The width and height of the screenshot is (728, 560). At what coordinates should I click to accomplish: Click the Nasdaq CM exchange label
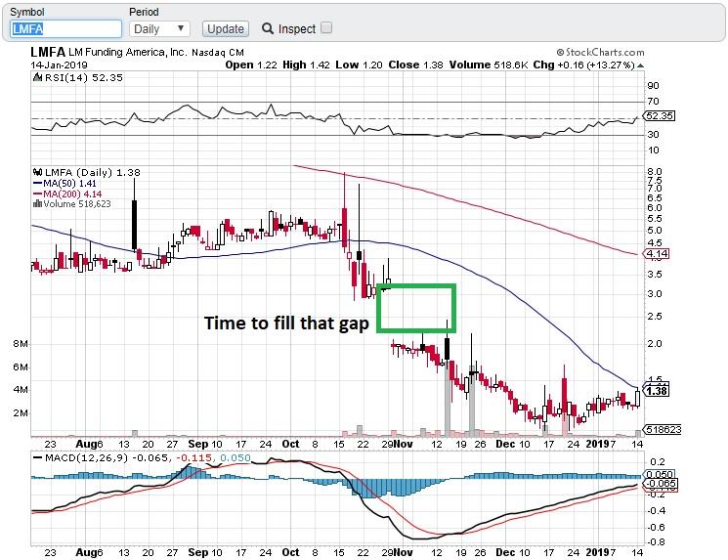(218, 53)
